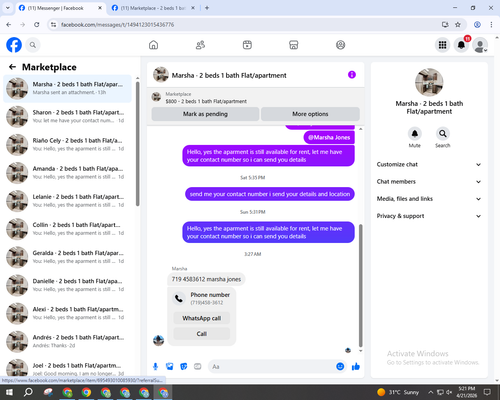Click the Call button in phone card

click(202, 334)
